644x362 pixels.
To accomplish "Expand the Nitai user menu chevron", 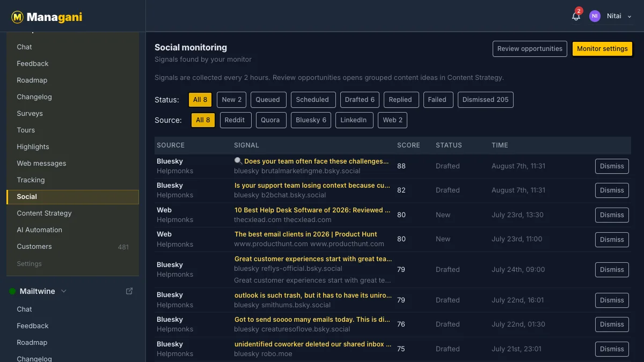I will tap(630, 17).
